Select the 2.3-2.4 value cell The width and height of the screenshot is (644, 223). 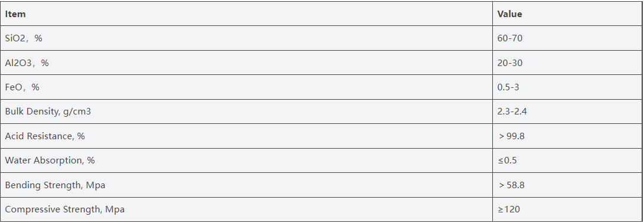point(567,112)
